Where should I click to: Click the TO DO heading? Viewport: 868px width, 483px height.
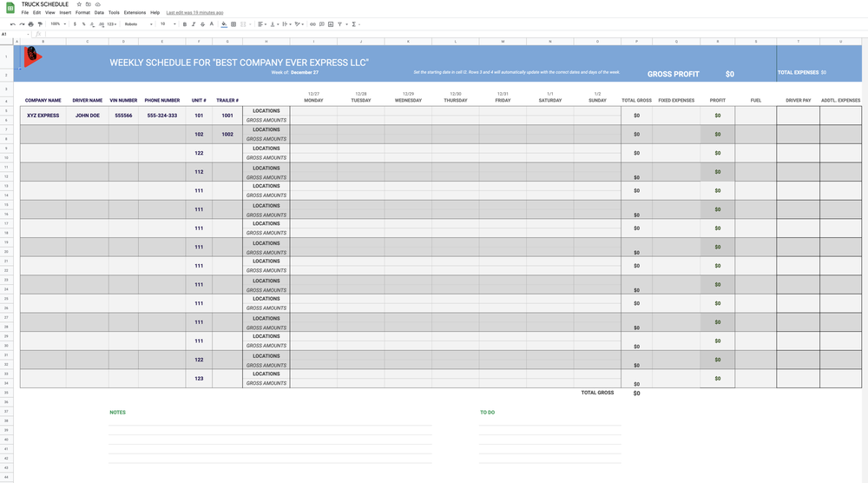487,413
